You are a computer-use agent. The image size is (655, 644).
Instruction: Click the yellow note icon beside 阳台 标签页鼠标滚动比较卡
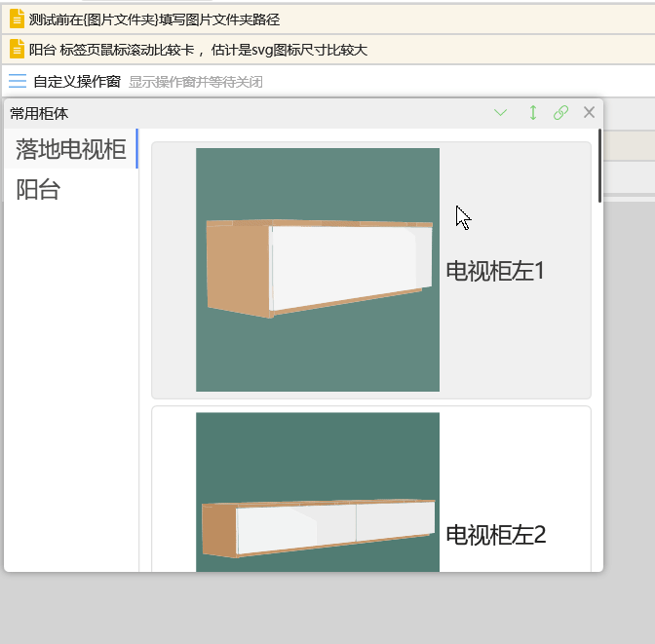17,50
